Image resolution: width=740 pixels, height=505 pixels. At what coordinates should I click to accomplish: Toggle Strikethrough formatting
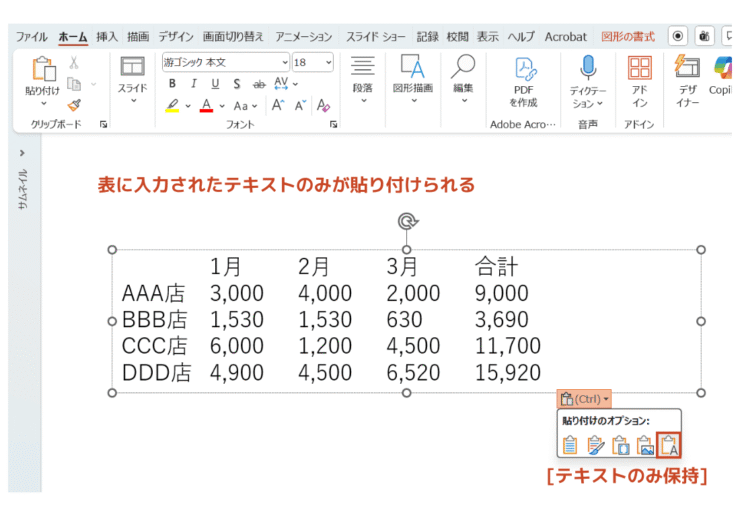[x=259, y=84]
